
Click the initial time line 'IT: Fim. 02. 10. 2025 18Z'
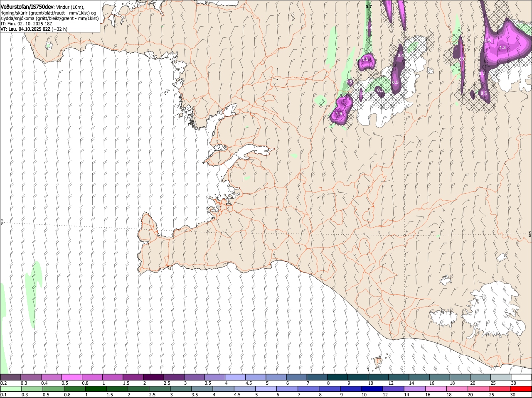point(26,24)
